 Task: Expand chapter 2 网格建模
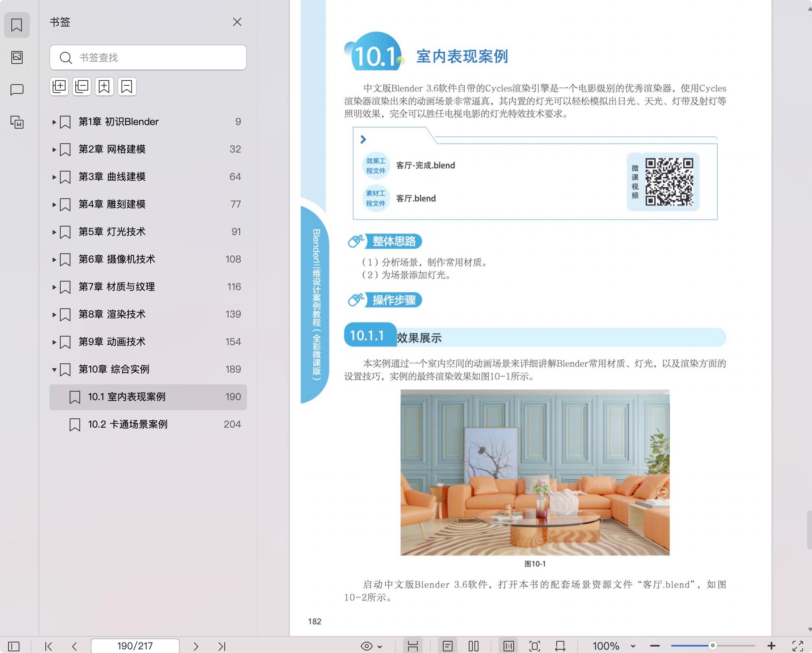click(x=54, y=149)
